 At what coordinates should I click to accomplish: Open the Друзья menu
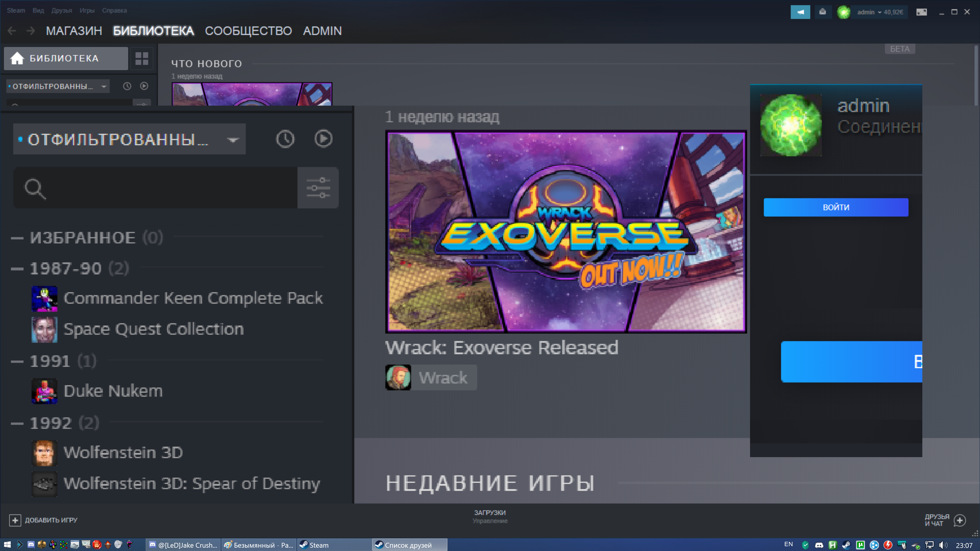coord(62,10)
